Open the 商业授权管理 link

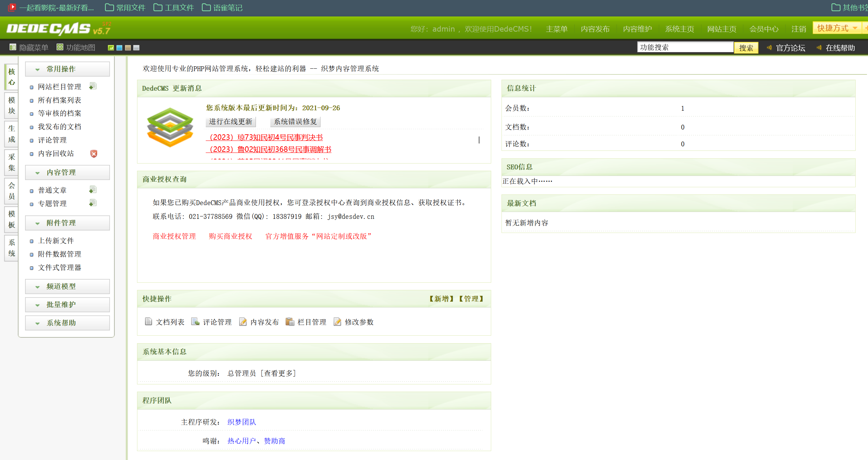(174, 236)
